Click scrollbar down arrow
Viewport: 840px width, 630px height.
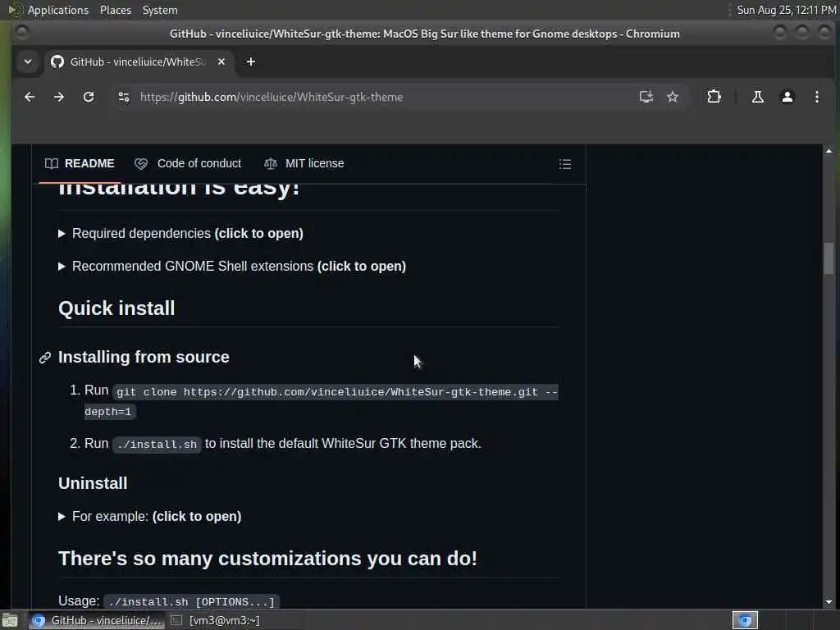click(x=829, y=602)
